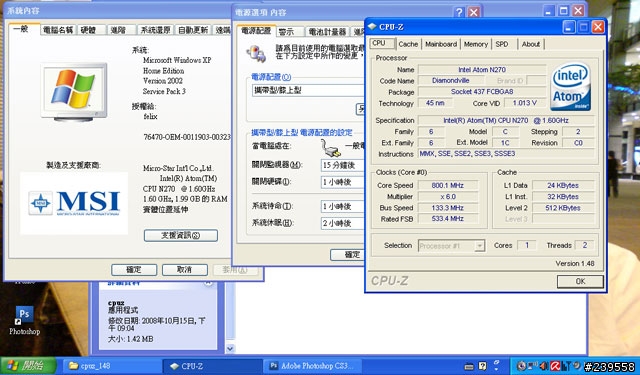
Task: Click Bus Speed value 133.3 MHz
Action: [448, 208]
